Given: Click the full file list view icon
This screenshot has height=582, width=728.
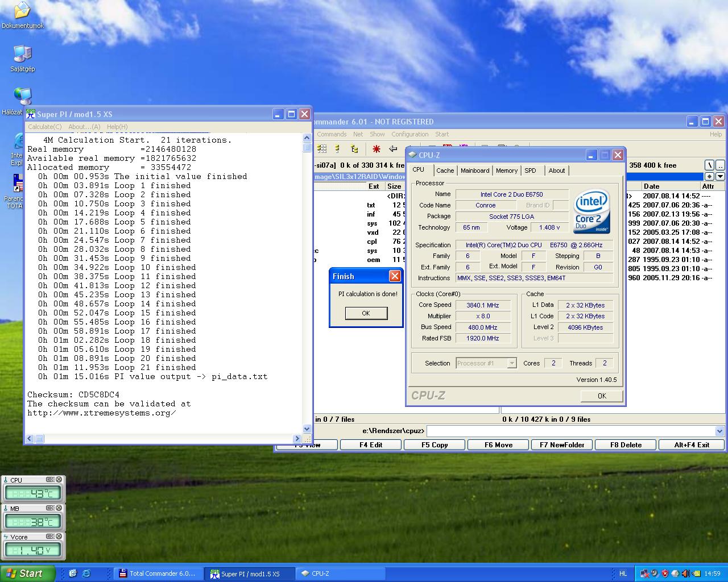Looking at the screenshot, I should tap(322, 149).
